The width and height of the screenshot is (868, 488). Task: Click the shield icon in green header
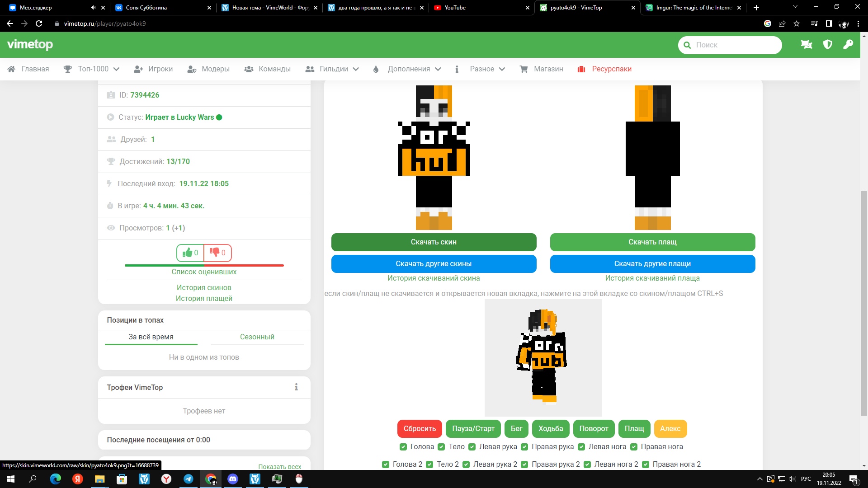tap(827, 45)
